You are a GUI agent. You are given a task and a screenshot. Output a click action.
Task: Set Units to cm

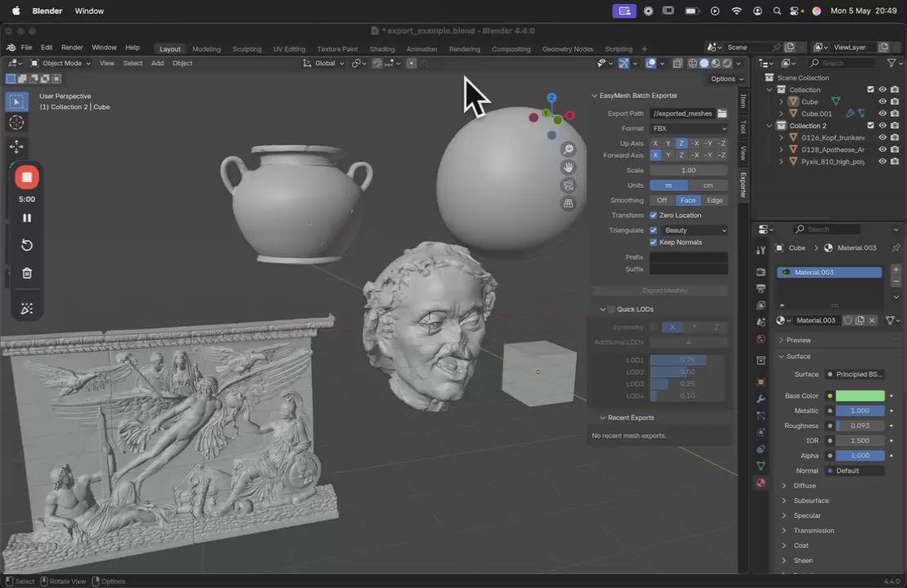tap(708, 185)
